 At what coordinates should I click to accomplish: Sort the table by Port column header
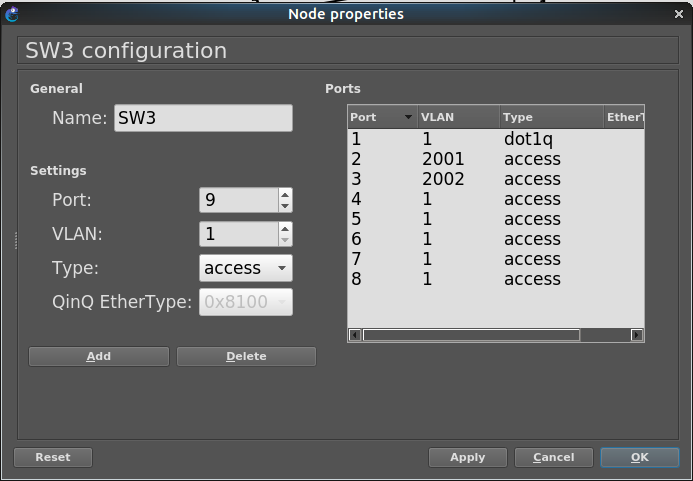(x=381, y=117)
